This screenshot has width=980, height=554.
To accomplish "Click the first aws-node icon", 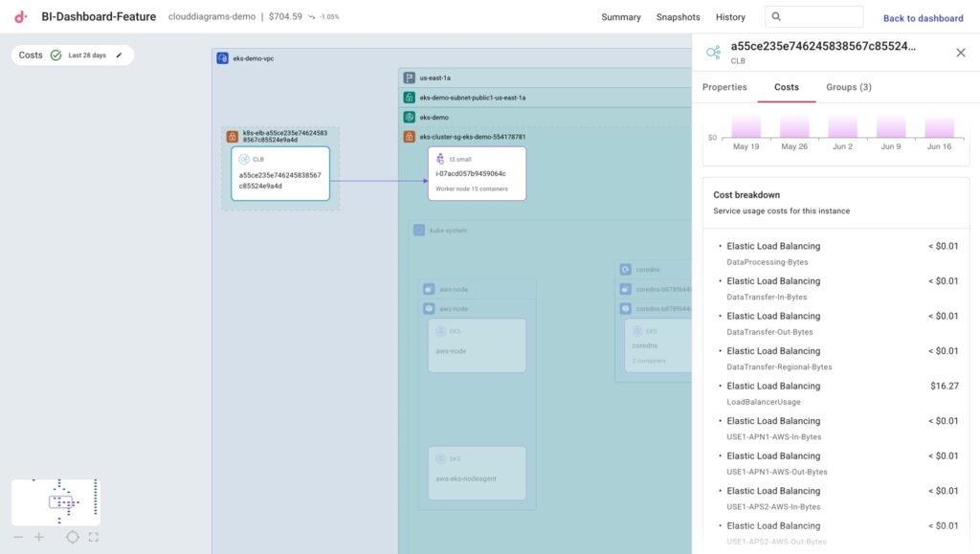I will tap(429, 289).
